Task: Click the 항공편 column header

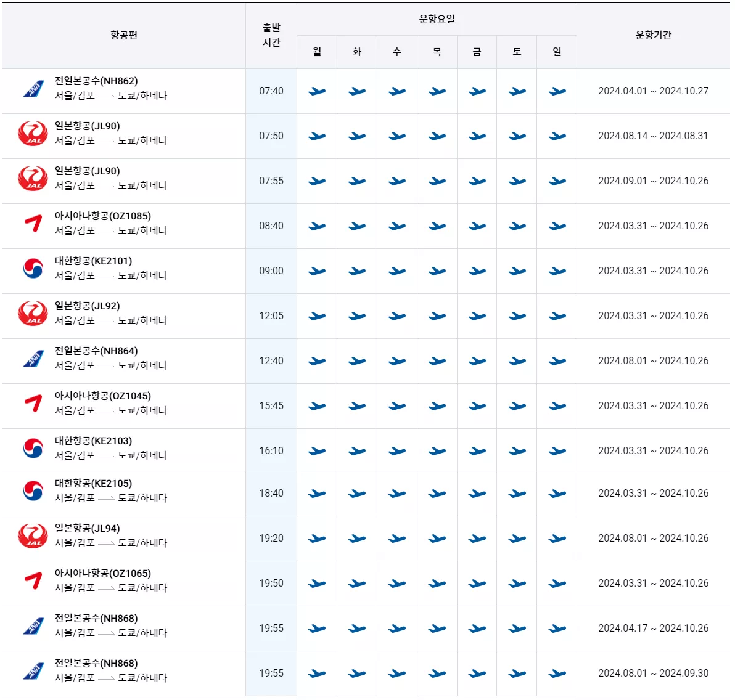Action: click(x=124, y=35)
